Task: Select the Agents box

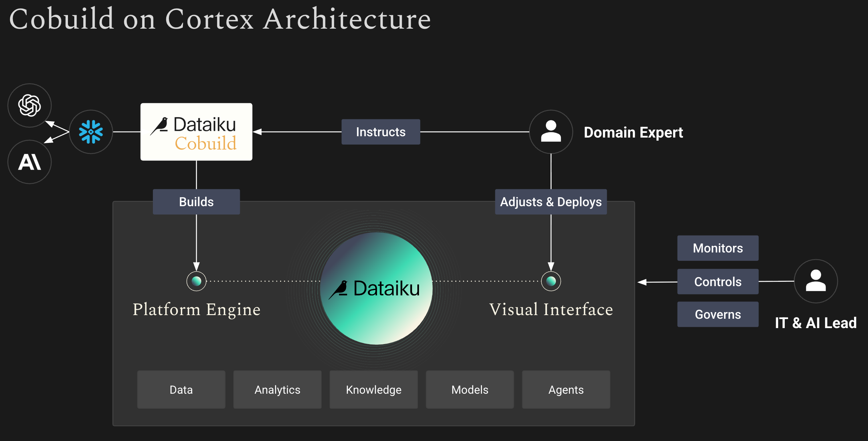Action: point(566,390)
